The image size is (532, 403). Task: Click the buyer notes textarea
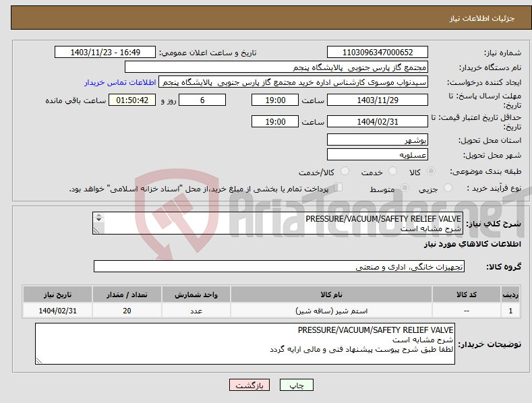coord(245,344)
